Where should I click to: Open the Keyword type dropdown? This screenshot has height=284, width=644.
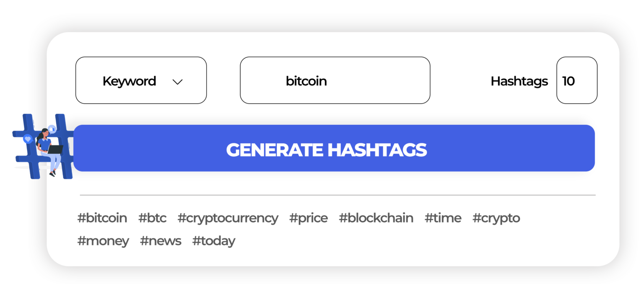(x=141, y=80)
